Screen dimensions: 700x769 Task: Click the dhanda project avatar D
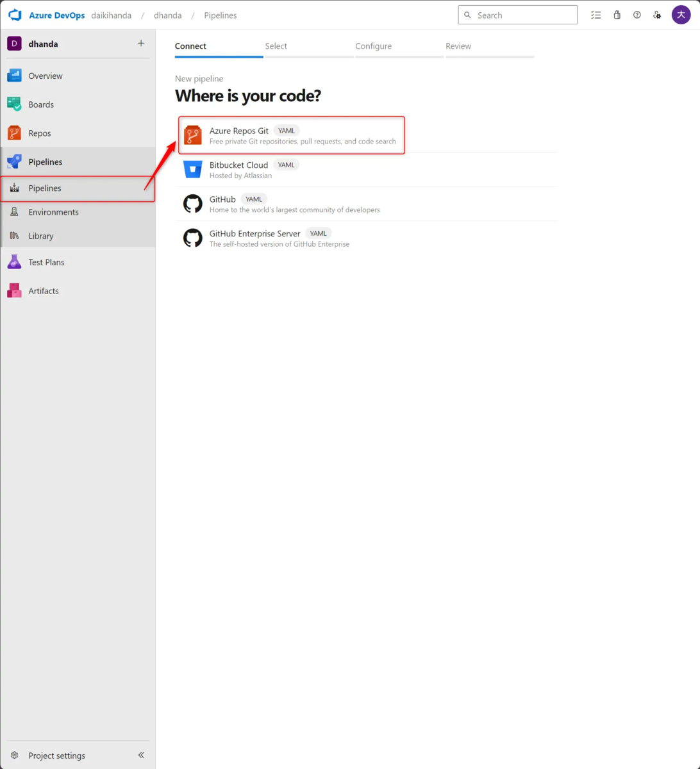tap(14, 44)
